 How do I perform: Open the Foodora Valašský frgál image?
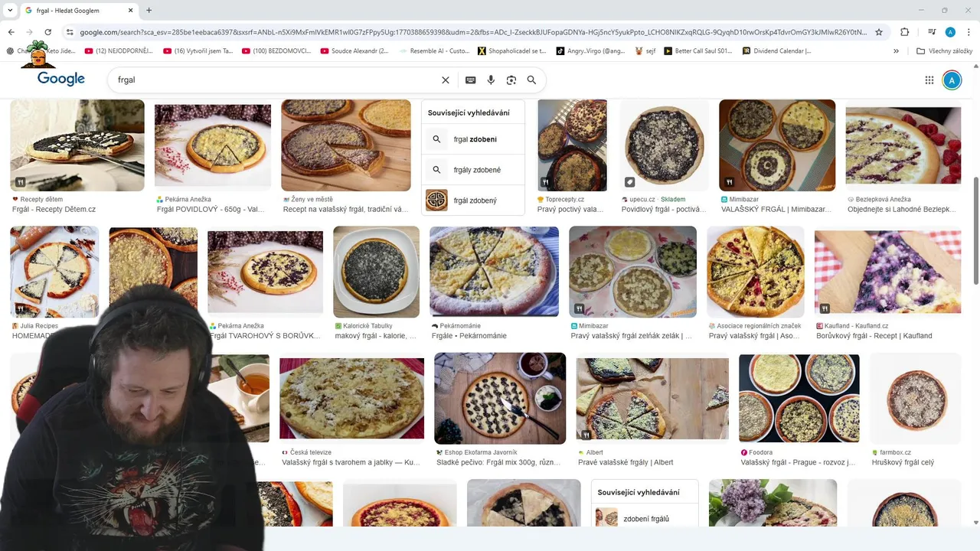799,398
